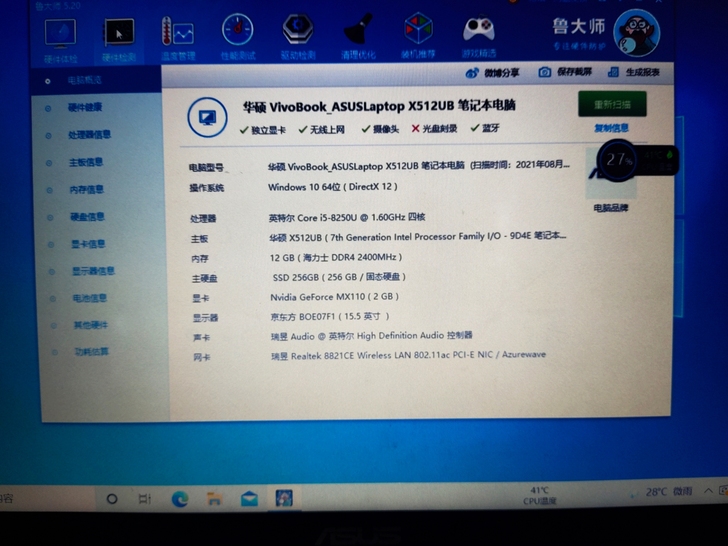The image size is (728, 546).
Task: Click 华硕 X512UB motherboard row text
Action: 418,237
